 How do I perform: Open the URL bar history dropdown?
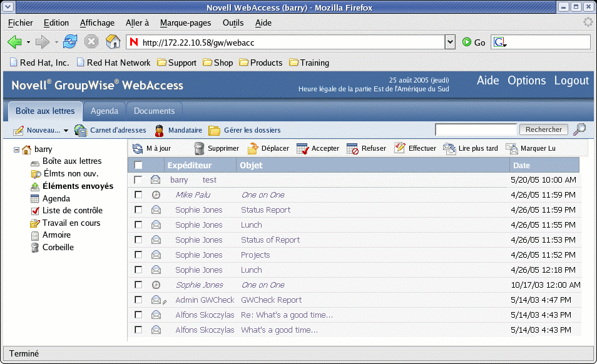tap(450, 42)
